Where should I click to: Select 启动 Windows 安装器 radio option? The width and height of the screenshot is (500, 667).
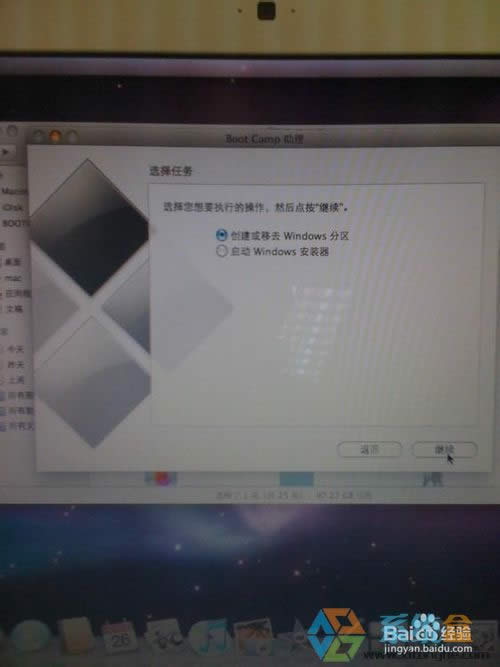pos(221,251)
